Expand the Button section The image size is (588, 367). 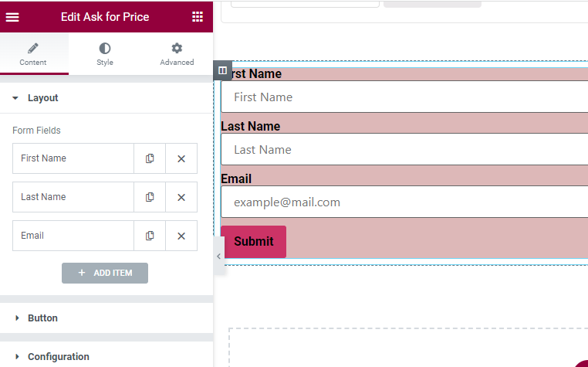pos(42,318)
